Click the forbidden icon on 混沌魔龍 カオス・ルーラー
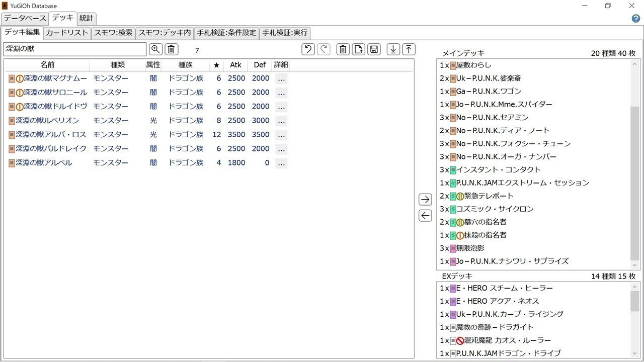 [460, 340]
